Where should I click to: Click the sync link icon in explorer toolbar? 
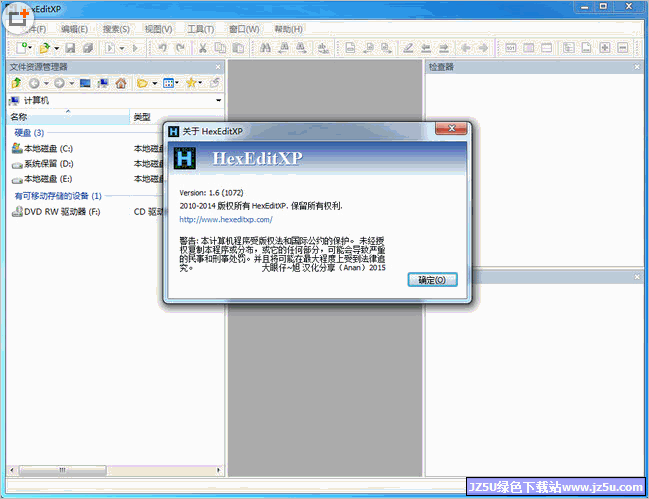(214, 83)
